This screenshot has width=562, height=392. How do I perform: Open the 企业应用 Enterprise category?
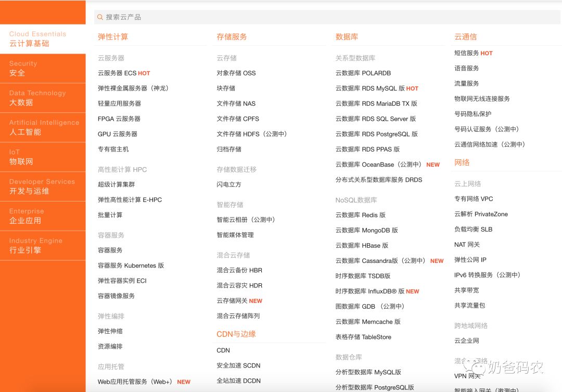point(43,216)
